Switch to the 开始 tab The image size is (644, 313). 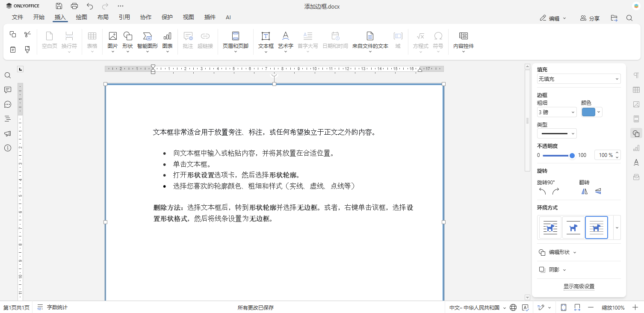click(x=39, y=17)
